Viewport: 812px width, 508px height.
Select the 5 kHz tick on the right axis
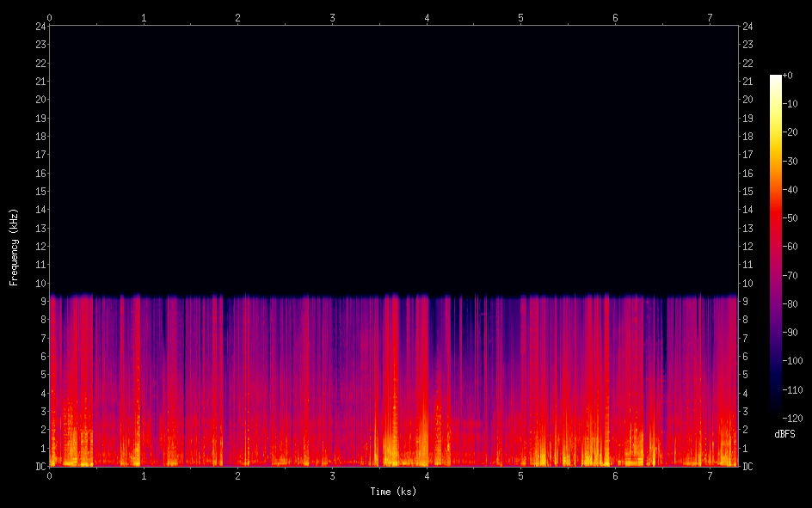(746, 375)
